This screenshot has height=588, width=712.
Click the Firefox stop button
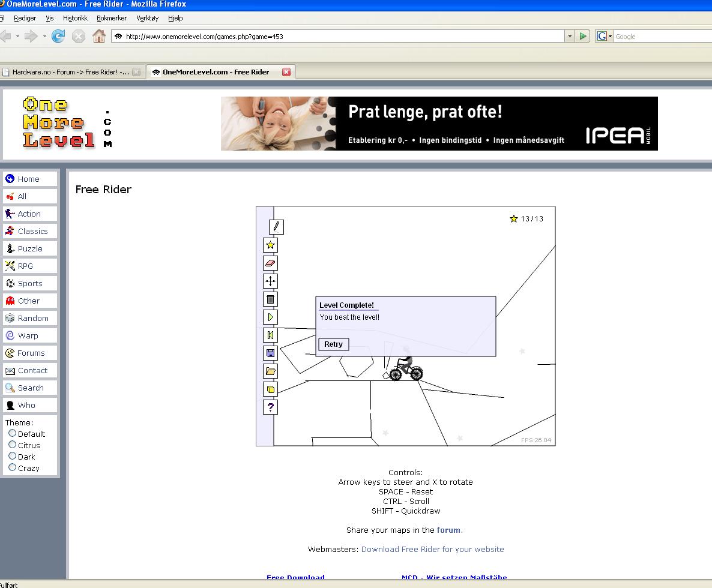[x=79, y=36]
